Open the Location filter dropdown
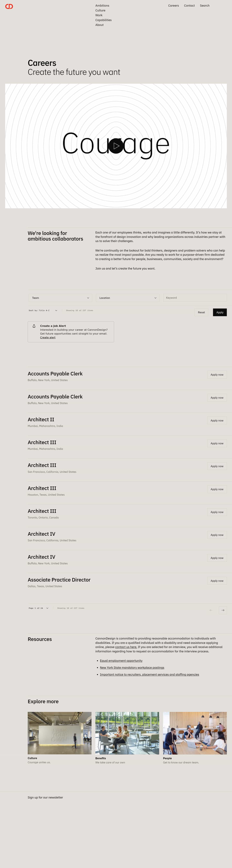Screen dimensions: 232x868 tap(127, 298)
